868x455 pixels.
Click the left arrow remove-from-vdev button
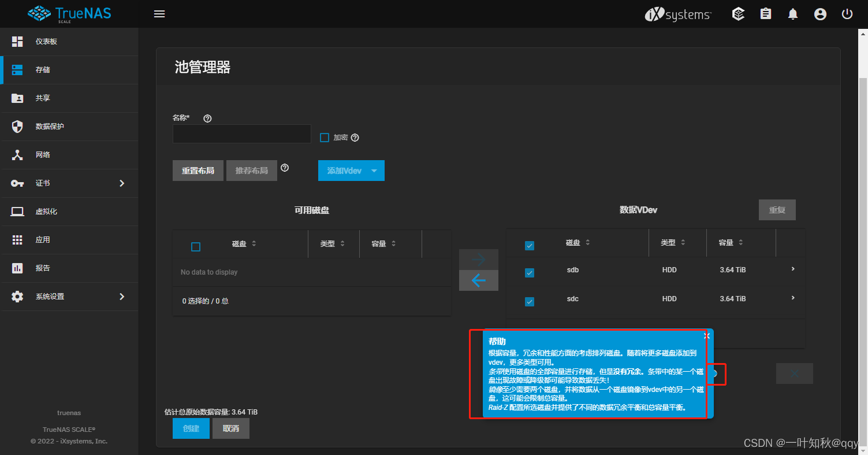(x=479, y=281)
